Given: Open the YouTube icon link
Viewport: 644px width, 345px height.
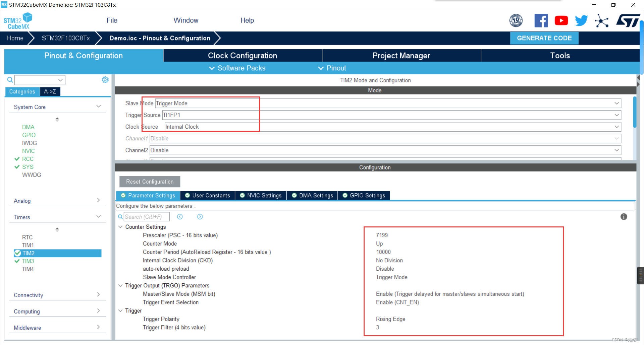Looking at the screenshot, I should (561, 21).
